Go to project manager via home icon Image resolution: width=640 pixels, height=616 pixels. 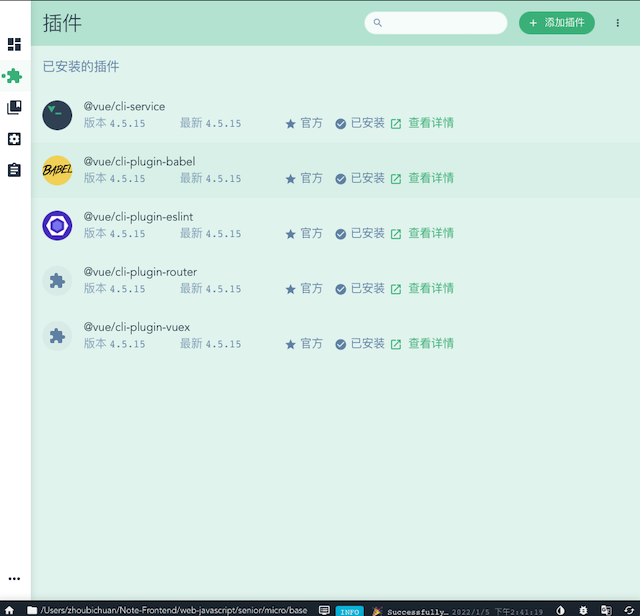pos(9,610)
